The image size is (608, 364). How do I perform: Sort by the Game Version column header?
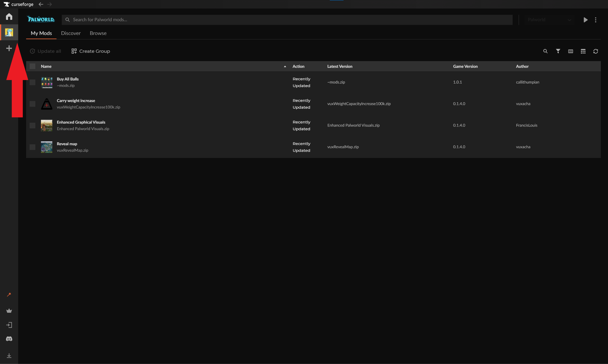tap(465, 66)
